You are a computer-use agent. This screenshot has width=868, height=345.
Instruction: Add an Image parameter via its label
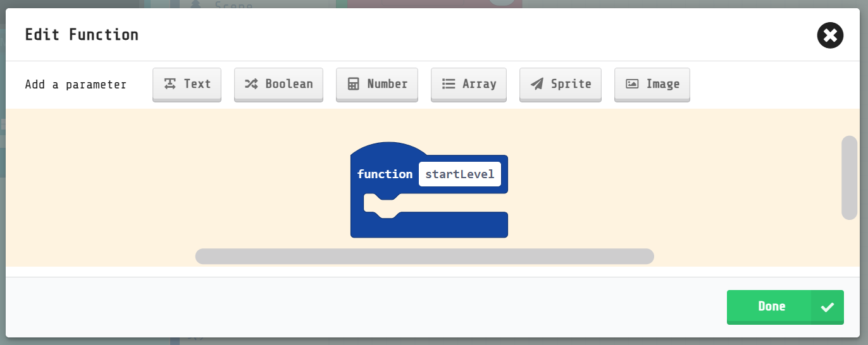(662, 84)
